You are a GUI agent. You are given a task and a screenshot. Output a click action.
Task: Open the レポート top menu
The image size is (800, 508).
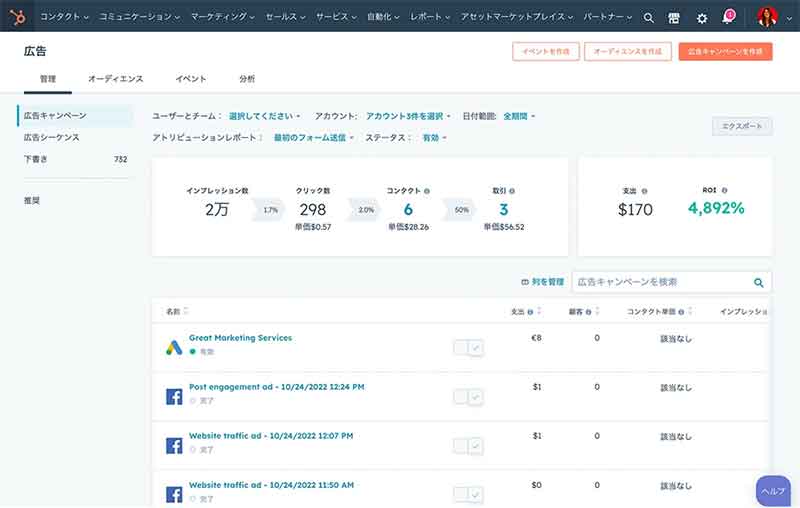pyautogui.click(x=430, y=17)
